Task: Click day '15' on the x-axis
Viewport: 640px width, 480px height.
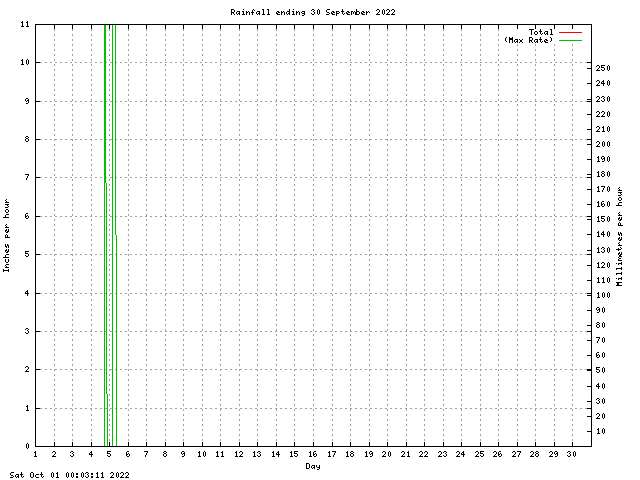Action: click(x=294, y=454)
